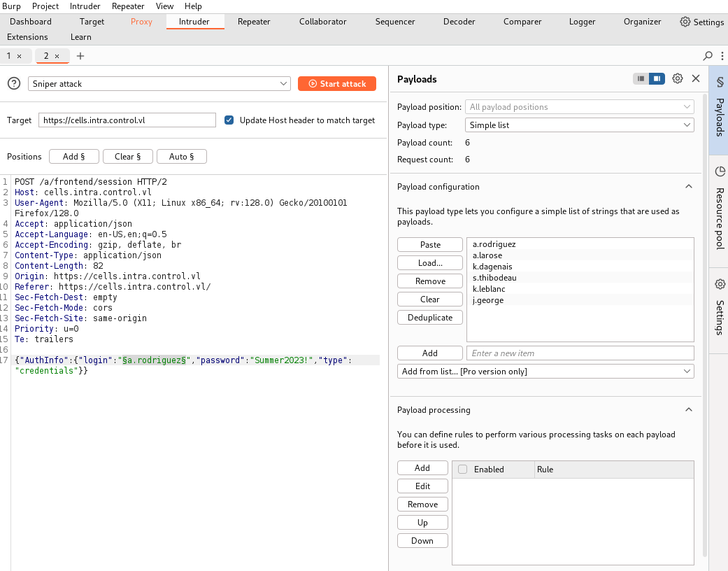
Task: Select the k.dagenais payload entry
Action: coord(580,267)
